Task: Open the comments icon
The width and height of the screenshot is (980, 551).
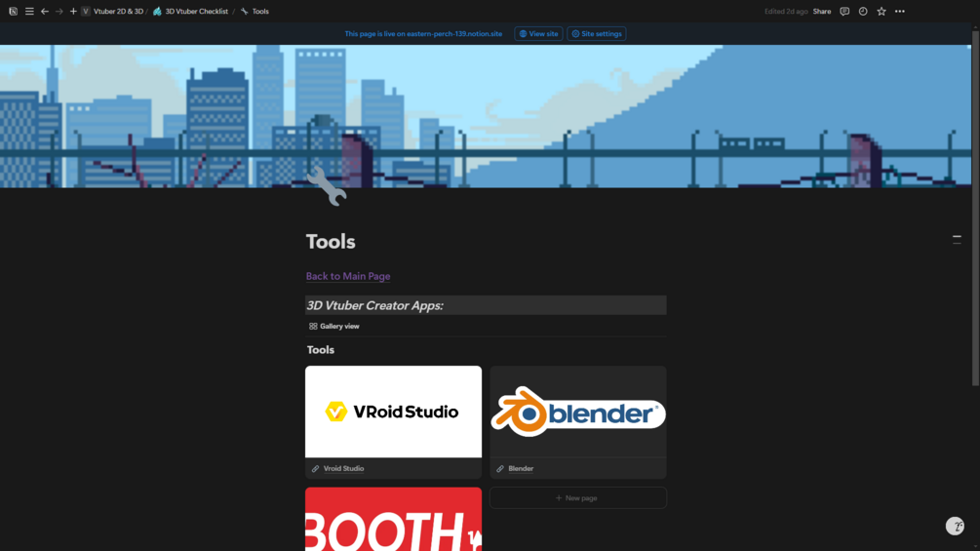Action: coord(844,12)
